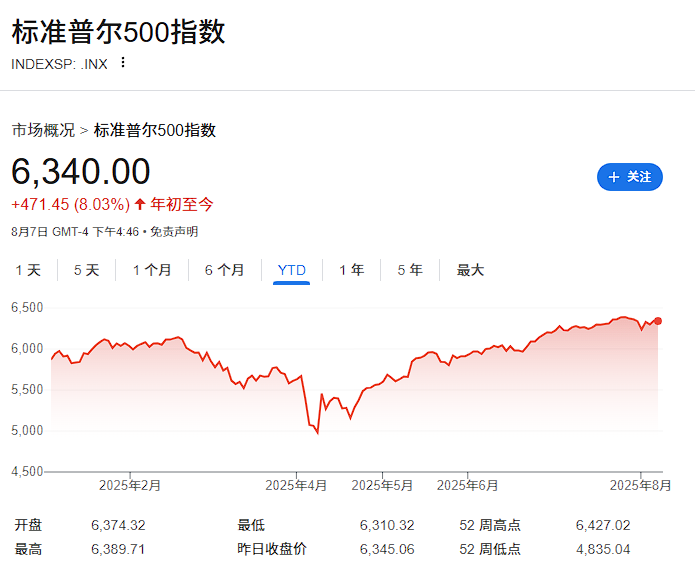Image resolution: width=695 pixels, height=570 pixels.
Task: Click the 6,500 y-axis label
Action: coord(27,308)
